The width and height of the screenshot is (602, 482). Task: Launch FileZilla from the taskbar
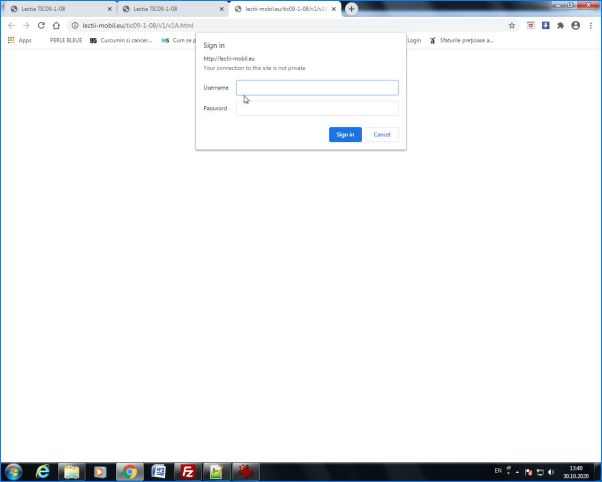coord(186,471)
